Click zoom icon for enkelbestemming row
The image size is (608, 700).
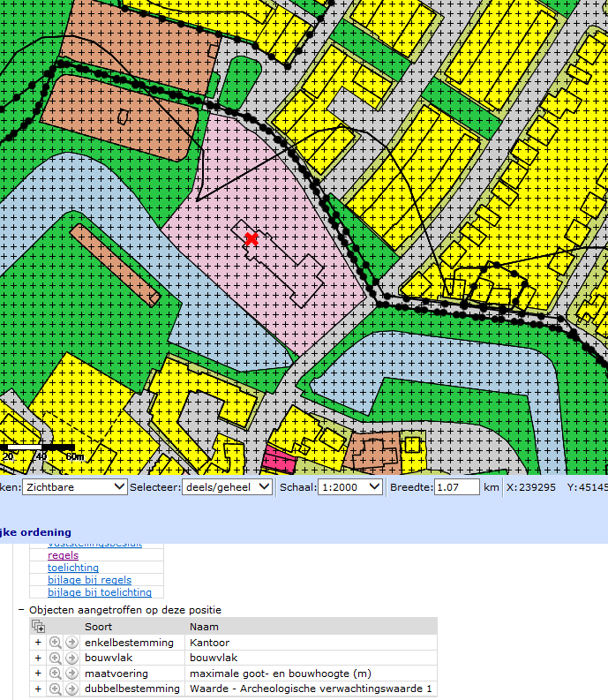tap(56, 643)
